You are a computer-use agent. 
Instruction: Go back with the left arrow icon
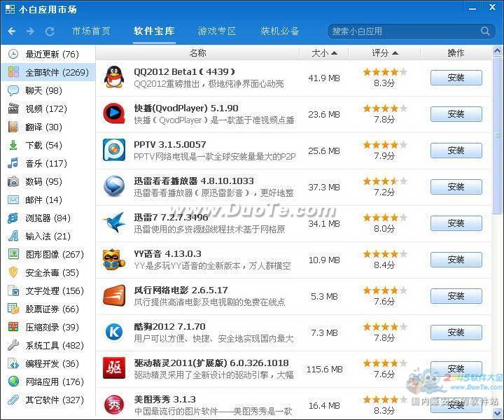click(x=12, y=31)
